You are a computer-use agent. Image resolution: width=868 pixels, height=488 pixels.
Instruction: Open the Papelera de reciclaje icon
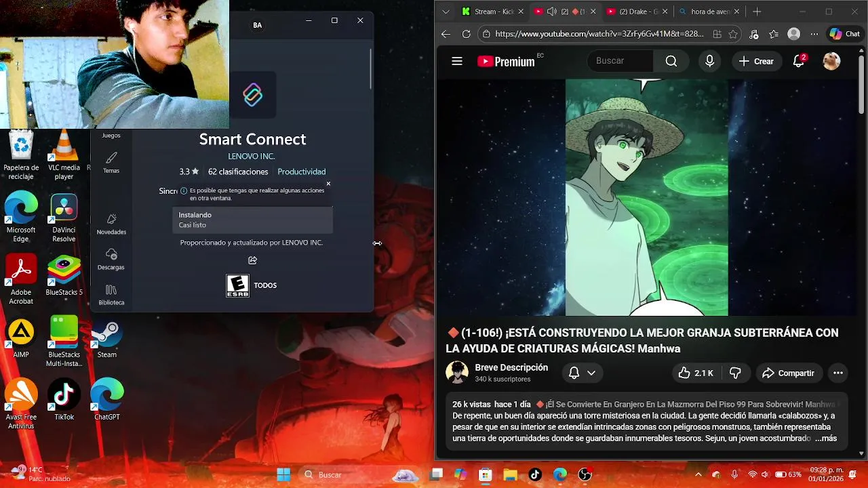click(x=21, y=155)
